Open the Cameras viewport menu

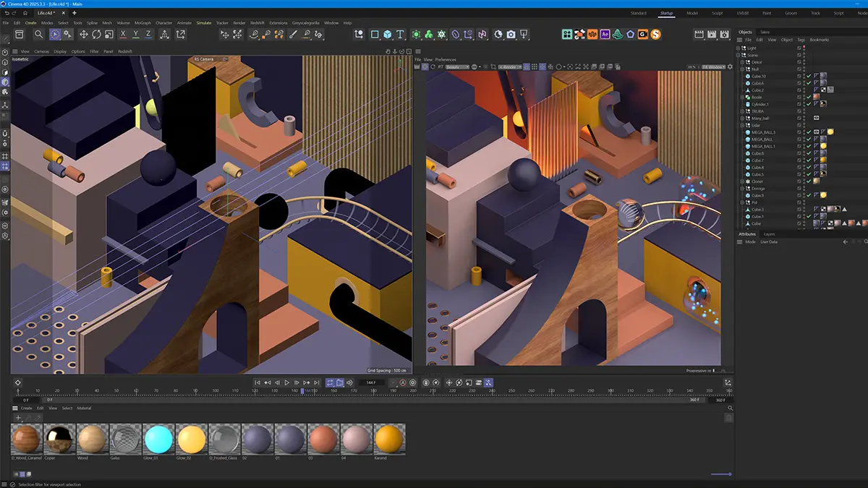(x=42, y=51)
